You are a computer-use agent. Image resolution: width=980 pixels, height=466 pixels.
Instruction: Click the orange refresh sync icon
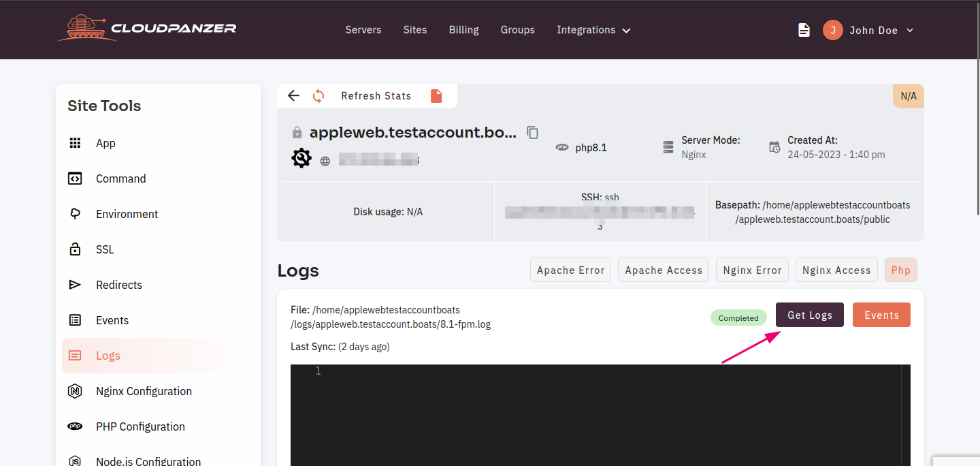(318, 96)
